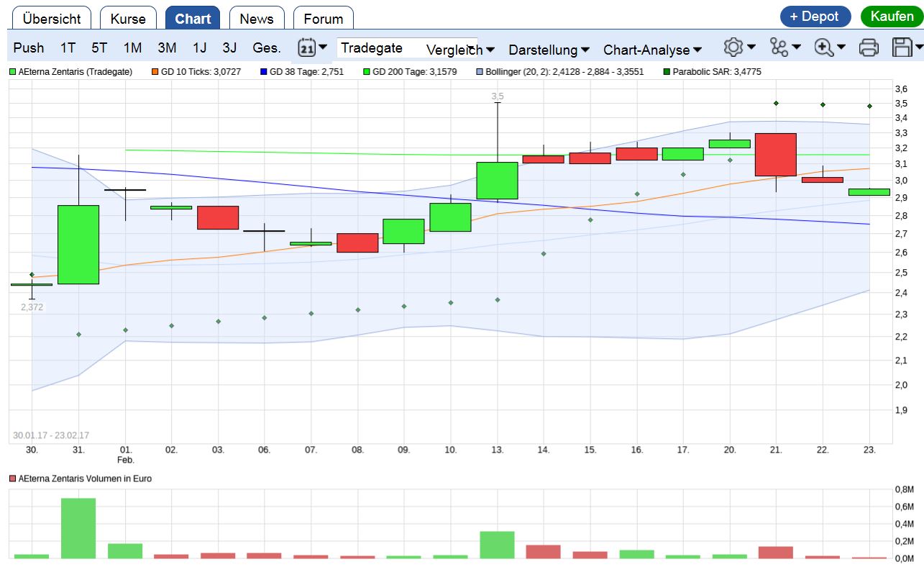Click the Parabolic SAR: 3,4775 legend text
Screen dimensions: 924x567
716,72
